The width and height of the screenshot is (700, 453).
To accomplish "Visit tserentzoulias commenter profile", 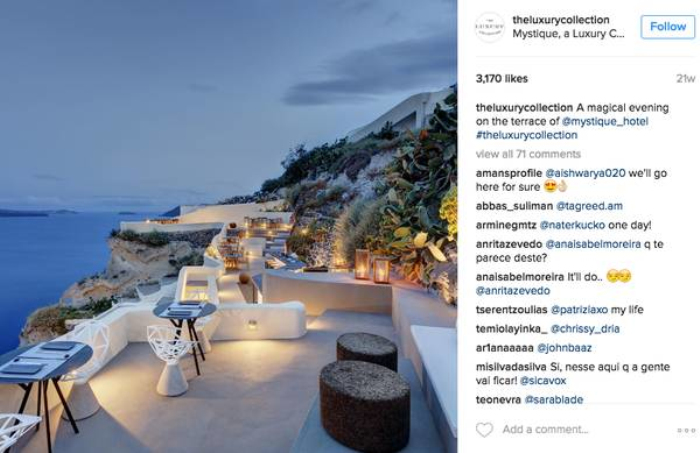I will click(x=511, y=309).
